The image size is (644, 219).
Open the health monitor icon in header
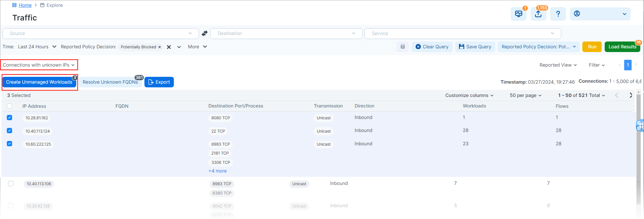pyautogui.click(x=518, y=14)
